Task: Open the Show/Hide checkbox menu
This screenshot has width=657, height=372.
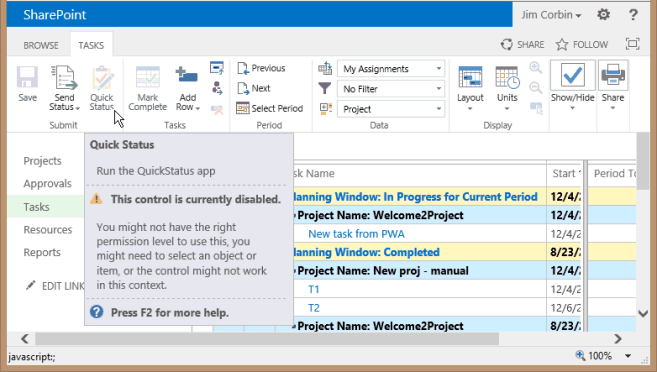Action: coord(572,86)
